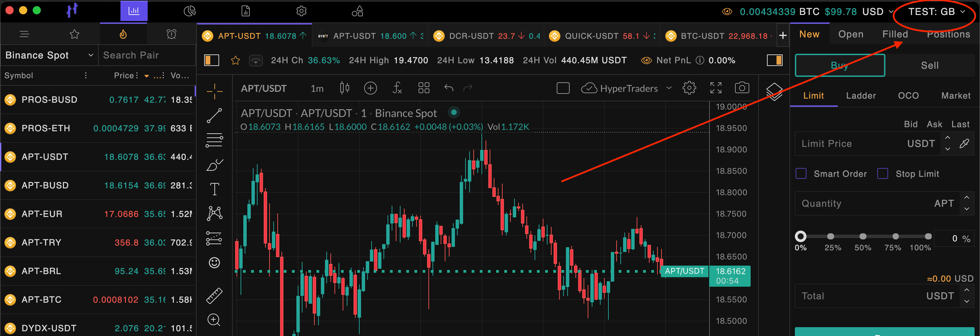Open the Filled orders tab
The width and height of the screenshot is (980, 336).
click(x=895, y=34)
